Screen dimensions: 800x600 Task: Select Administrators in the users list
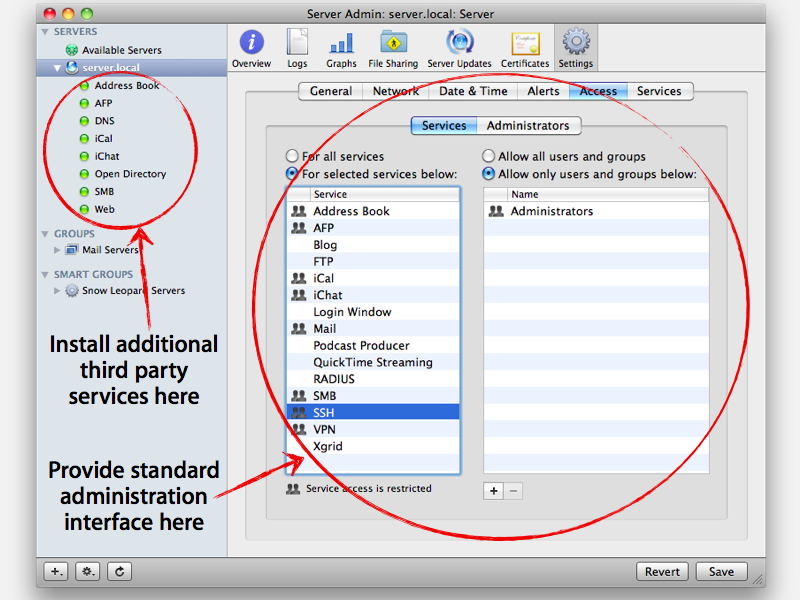click(x=596, y=211)
